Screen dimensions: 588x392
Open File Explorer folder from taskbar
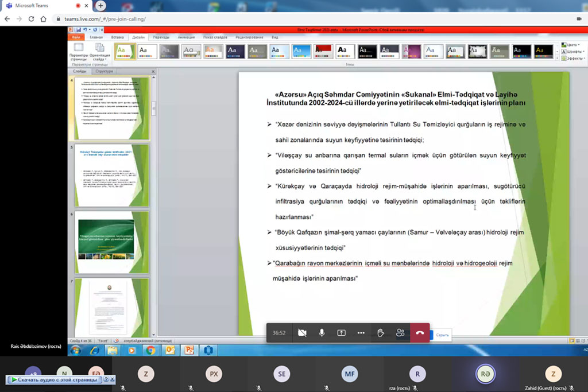(113, 351)
